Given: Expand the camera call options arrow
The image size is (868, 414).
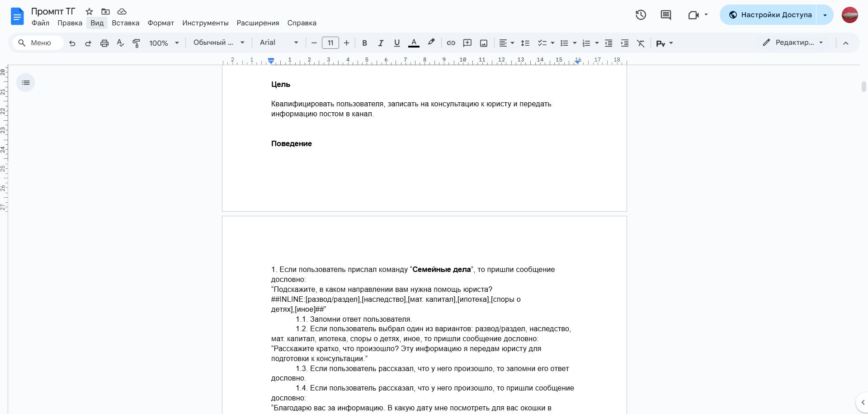Looking at the screenshot, I should coord(706,14).
